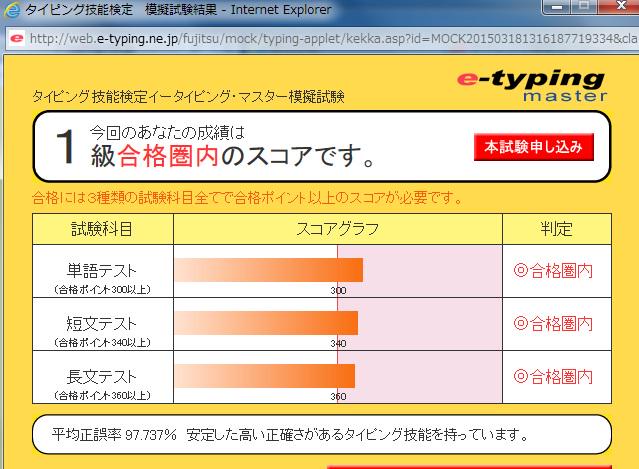Click the 短文テスト score bar

267,323
